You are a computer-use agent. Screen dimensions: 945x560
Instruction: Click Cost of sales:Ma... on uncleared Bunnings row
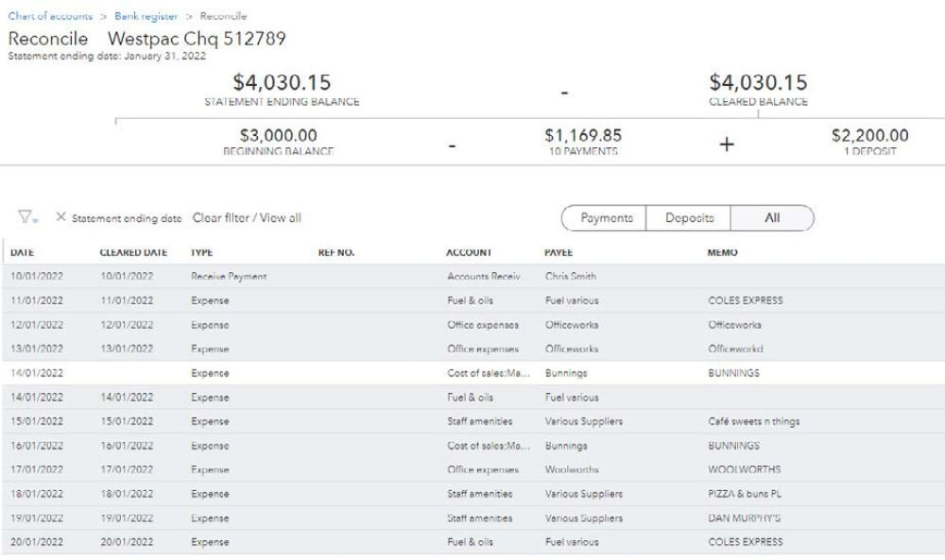[489, 373]
